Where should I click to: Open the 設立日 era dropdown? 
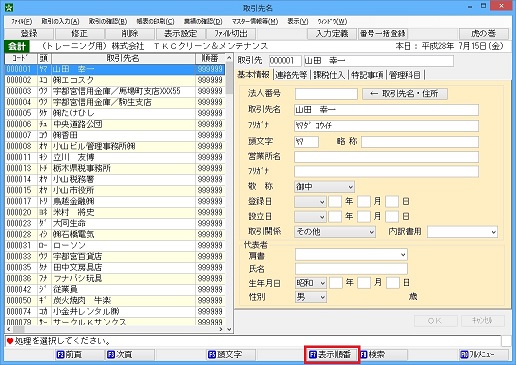310,217
